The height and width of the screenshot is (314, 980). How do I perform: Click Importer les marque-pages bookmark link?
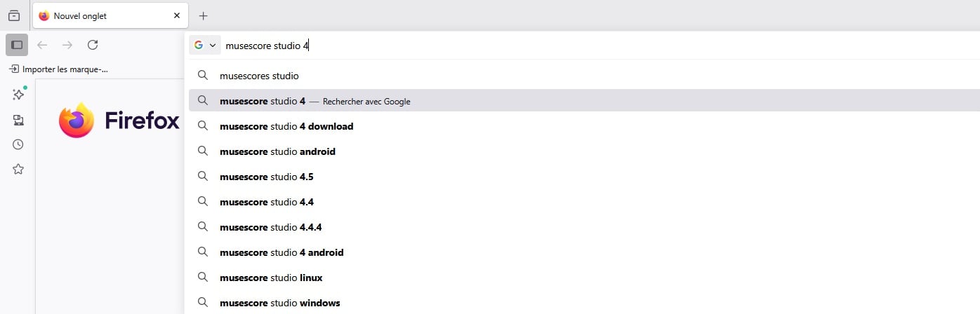click(x=59, y=69)
